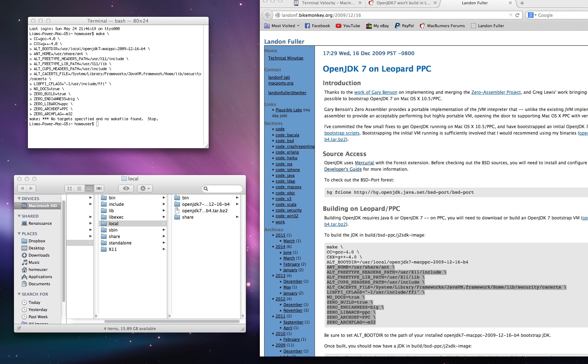Select the libexec folder
The width and height of the screenshot is (588, 364).
pyautogui.click(x=133, y=217)
